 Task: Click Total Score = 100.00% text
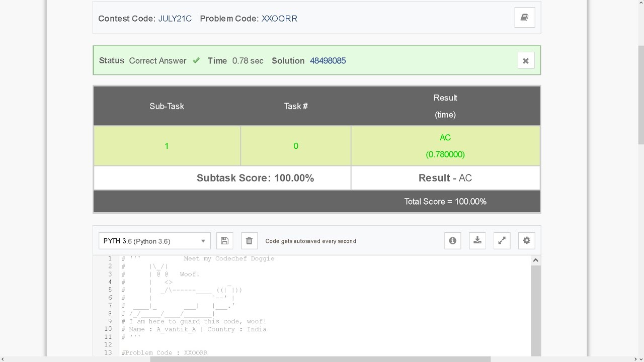point(445,202)
